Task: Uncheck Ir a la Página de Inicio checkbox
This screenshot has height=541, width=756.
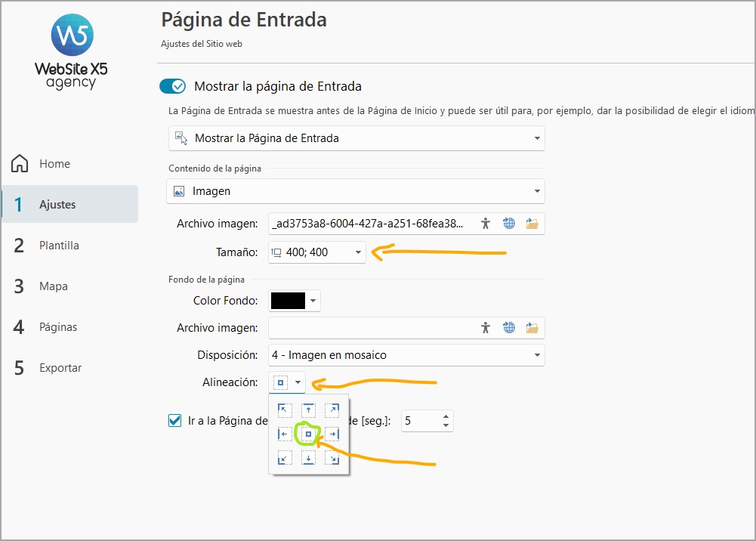Action: (x=174, y=421)
